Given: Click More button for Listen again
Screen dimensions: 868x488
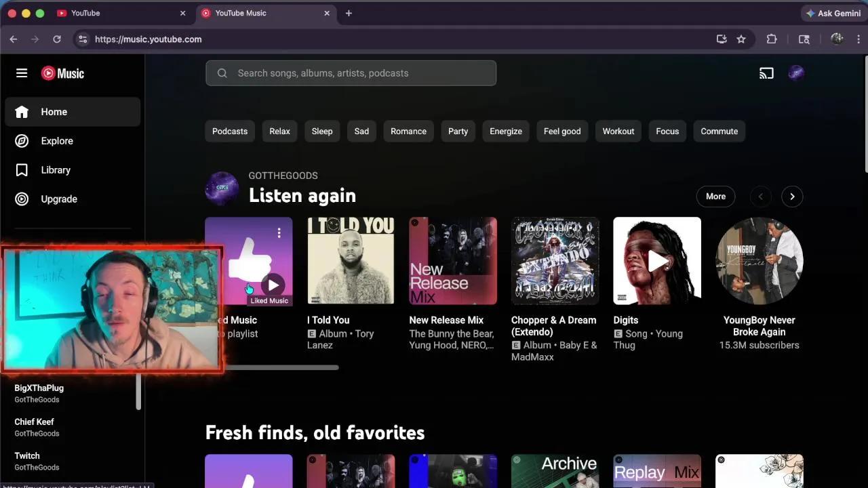Looking at the screenshot, I should point(715,197).
